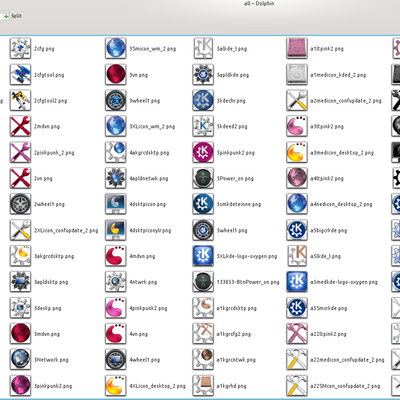Click the file name 4ntwrk.png
This screenshot has height=400, width=400.
click(143, 282)
